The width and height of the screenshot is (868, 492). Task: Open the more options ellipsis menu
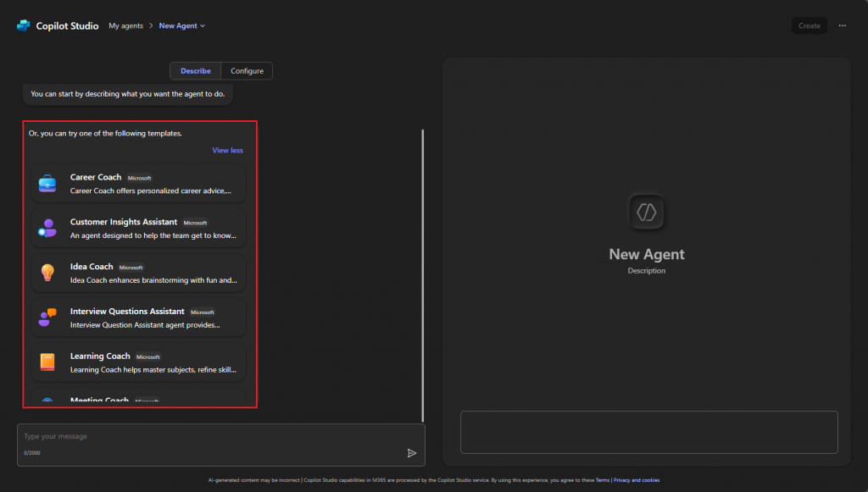842,25
